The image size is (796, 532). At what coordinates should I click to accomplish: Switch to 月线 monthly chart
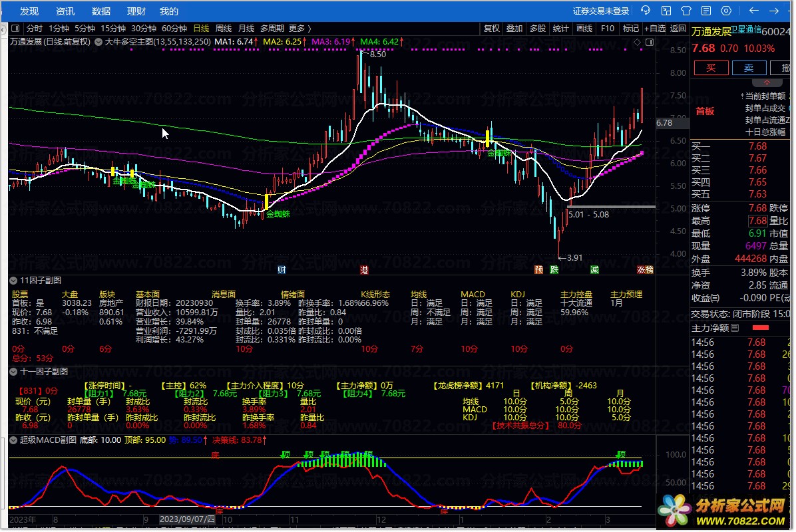click(247, 29)
